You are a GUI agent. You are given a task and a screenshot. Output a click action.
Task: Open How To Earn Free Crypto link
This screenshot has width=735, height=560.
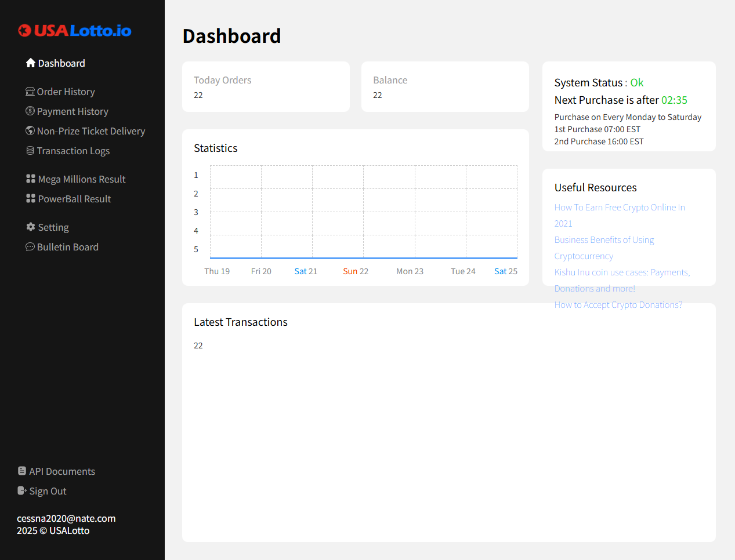click(619, 208)
